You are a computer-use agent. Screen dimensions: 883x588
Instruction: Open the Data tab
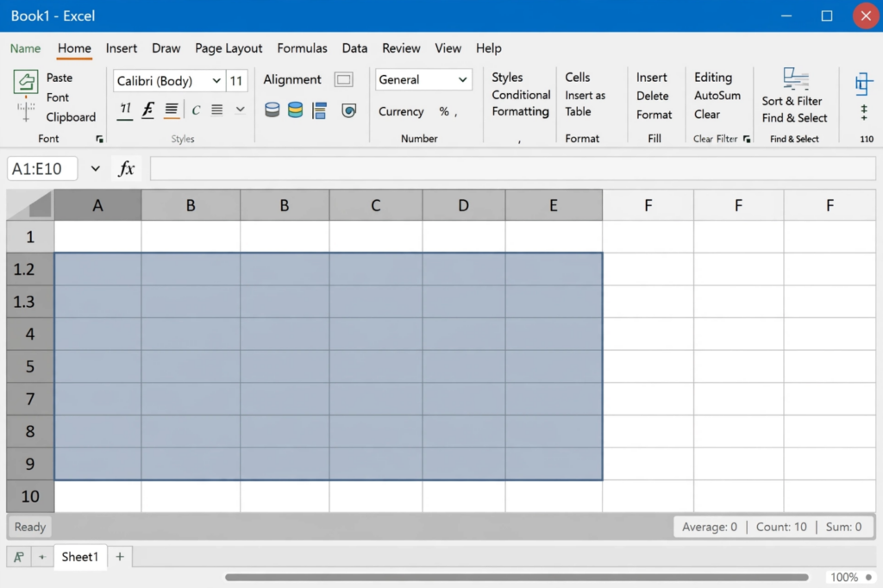pos(354,48)
